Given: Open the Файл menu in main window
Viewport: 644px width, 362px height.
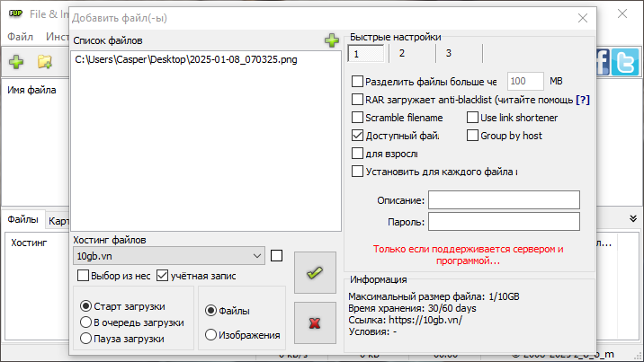Looking at the screenshot, I should 20,37.
